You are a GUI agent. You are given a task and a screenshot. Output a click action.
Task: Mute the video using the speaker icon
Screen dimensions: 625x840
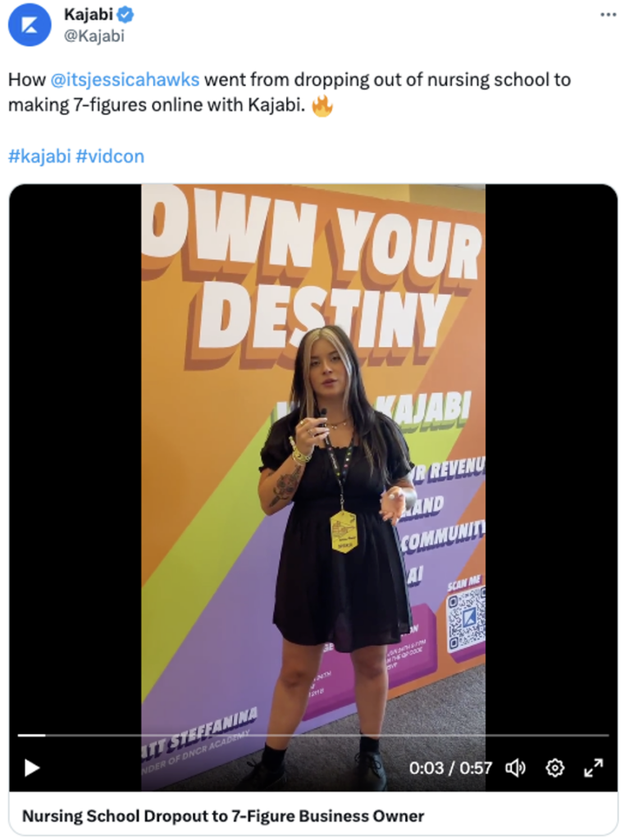point(515,768)
